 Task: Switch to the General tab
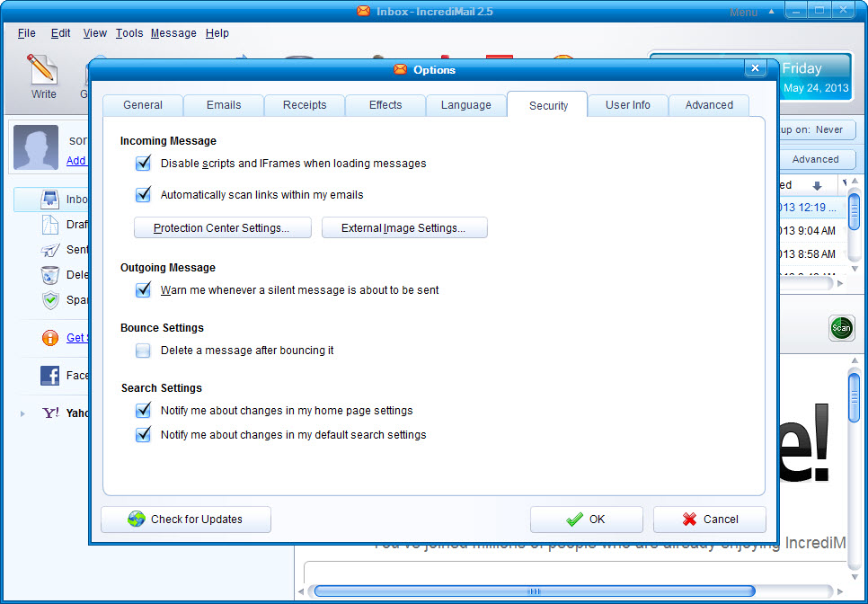pos(143,105)
